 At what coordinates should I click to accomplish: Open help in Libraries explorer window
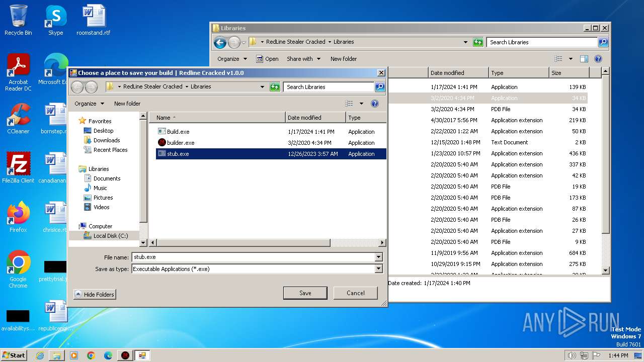[x=598, y=59]
